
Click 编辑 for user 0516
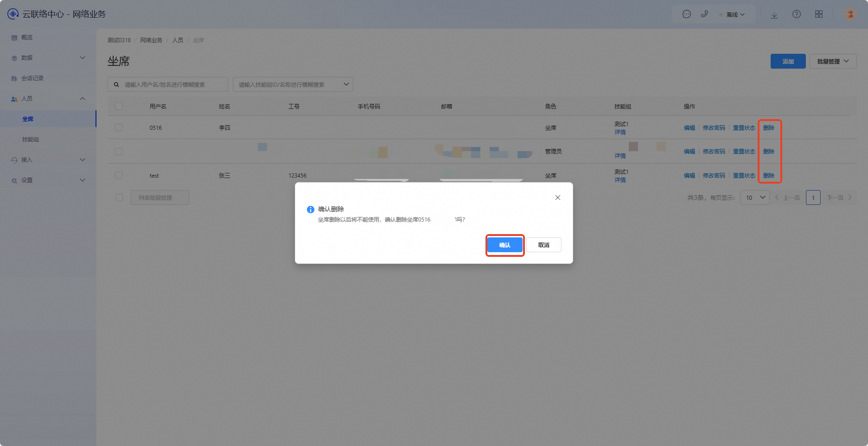(x=689, y=128)
